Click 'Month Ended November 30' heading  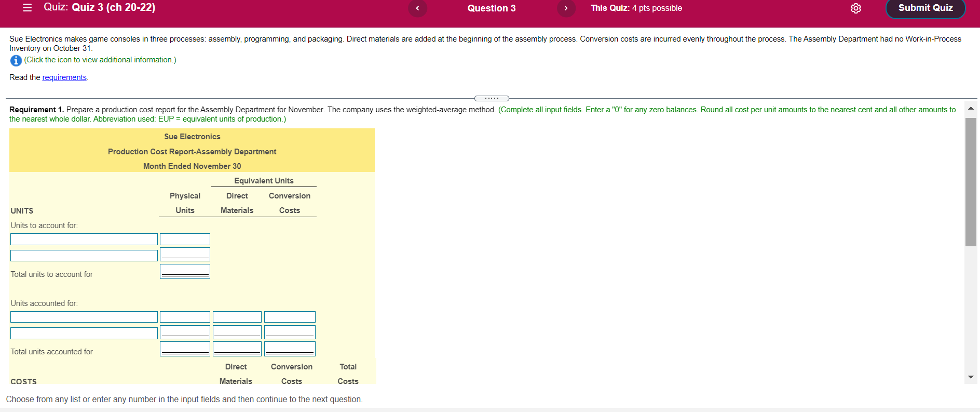[192, 166]
